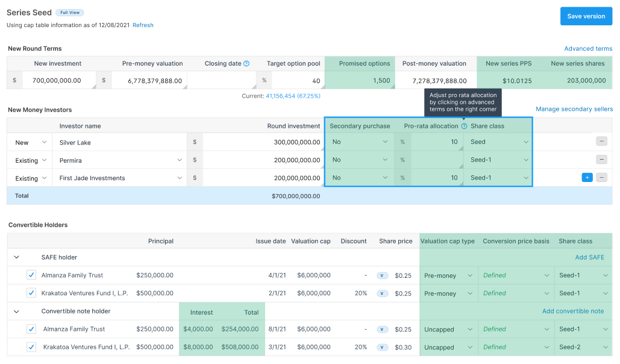Open First Jade Investments name dropdown
620x364 pixels.
tap(120, 178)
